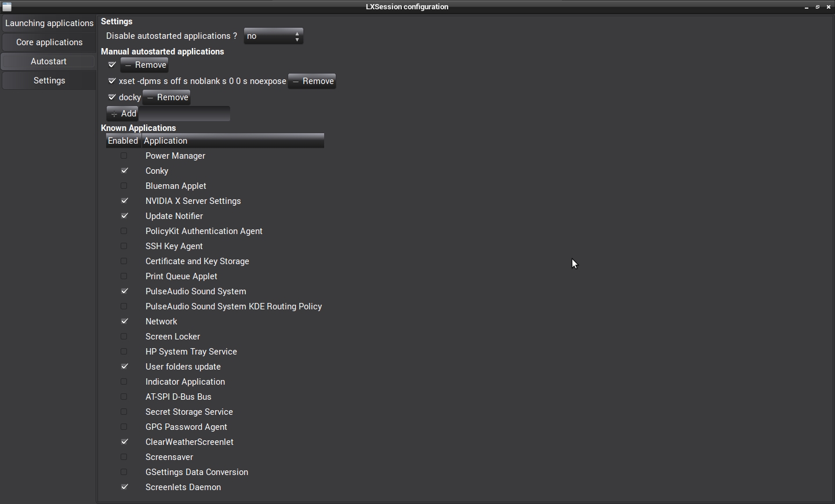This screenshot has width=835, height=504.
Task: Enable Power Manager autostart
Action: tap(124, 156)
